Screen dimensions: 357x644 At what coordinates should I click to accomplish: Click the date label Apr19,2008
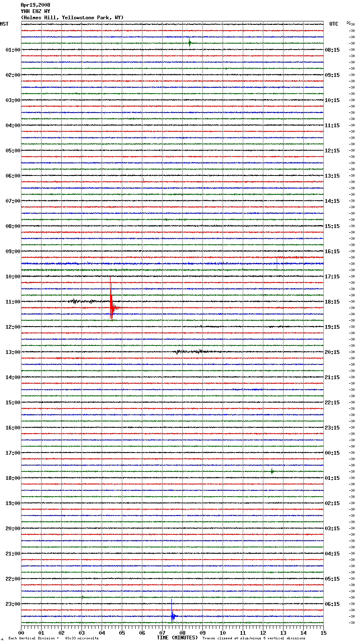35,5
